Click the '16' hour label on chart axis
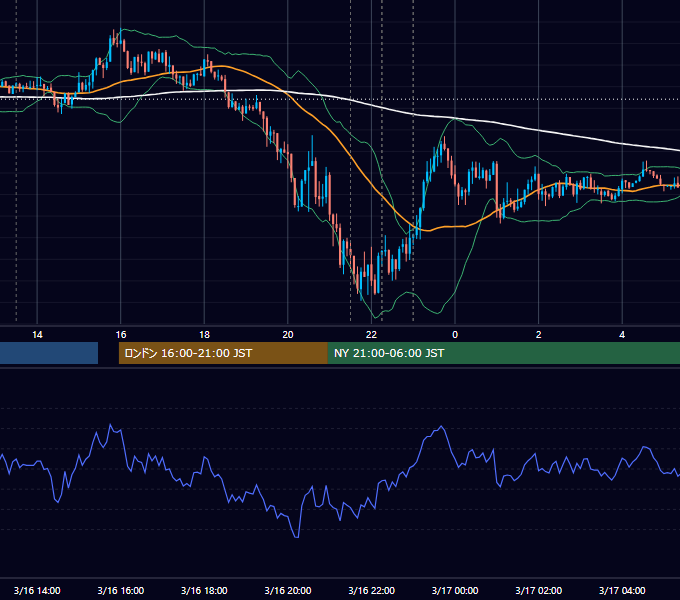This screenshot has width=680, height=600. point(121,335)
